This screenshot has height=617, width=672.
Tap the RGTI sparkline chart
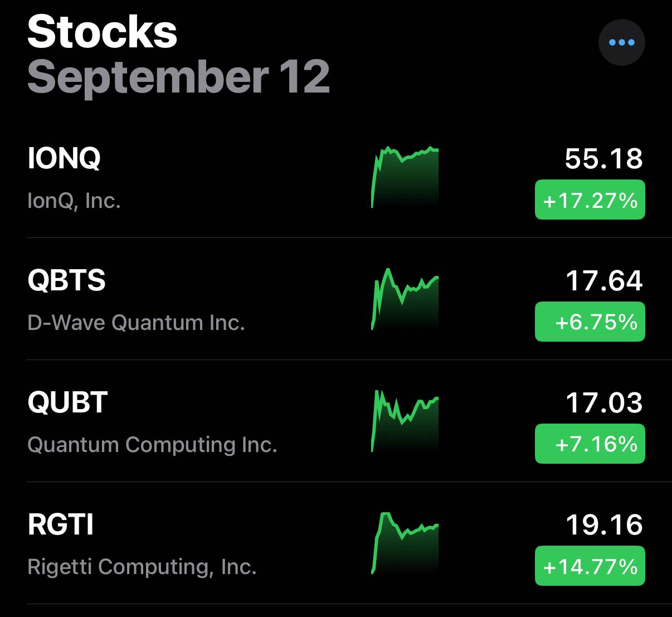point(405,543)
